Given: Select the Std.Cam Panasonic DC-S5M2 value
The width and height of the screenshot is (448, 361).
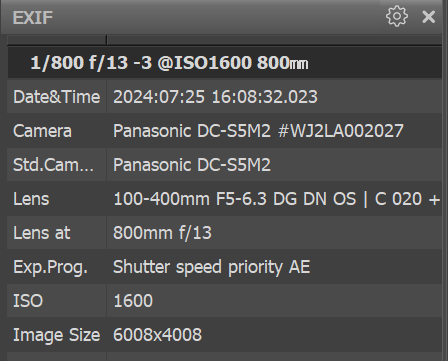Looking at the screenshot, I should 192,165.
